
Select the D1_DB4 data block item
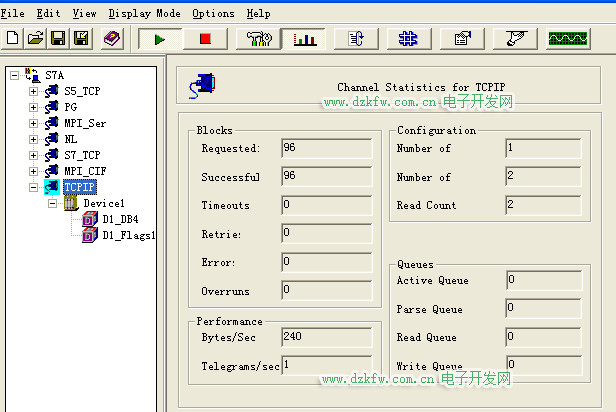pyautogui.click(x=120, y=219)
